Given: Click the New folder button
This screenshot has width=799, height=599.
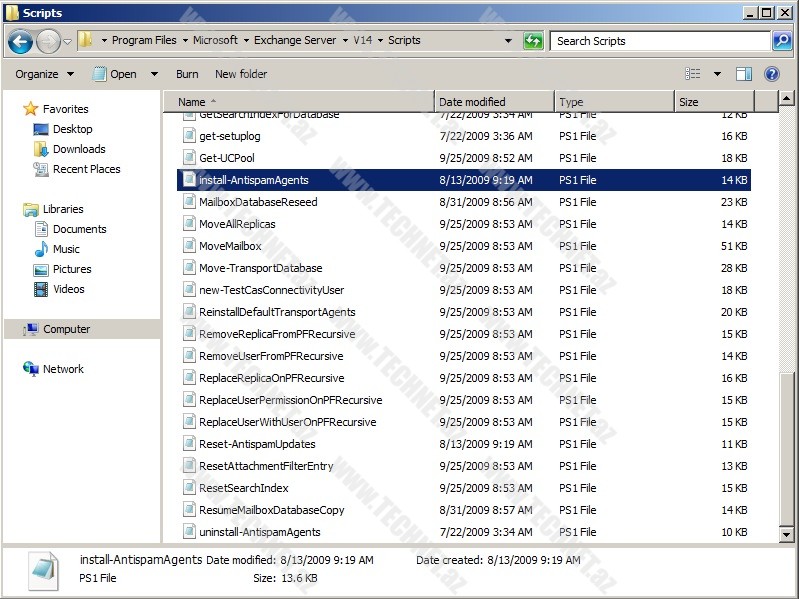Looking at the screenshot, I should coord(241,74).
